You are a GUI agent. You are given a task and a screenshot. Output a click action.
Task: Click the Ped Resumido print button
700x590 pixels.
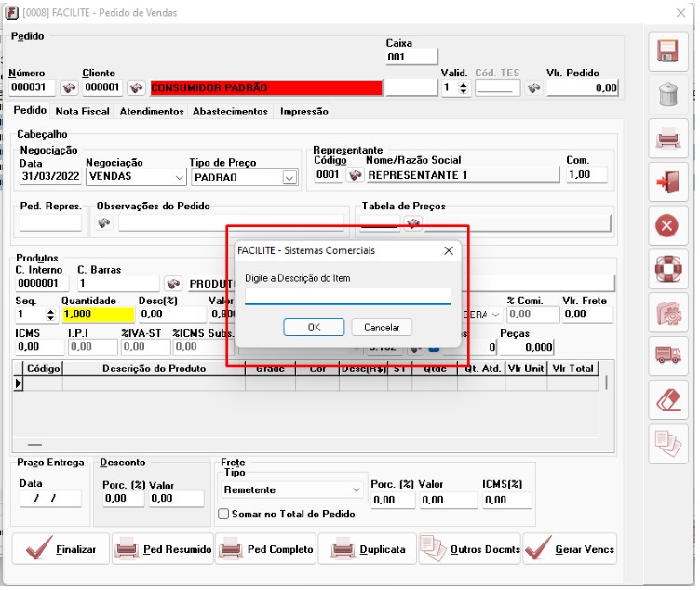pos(163,549)
